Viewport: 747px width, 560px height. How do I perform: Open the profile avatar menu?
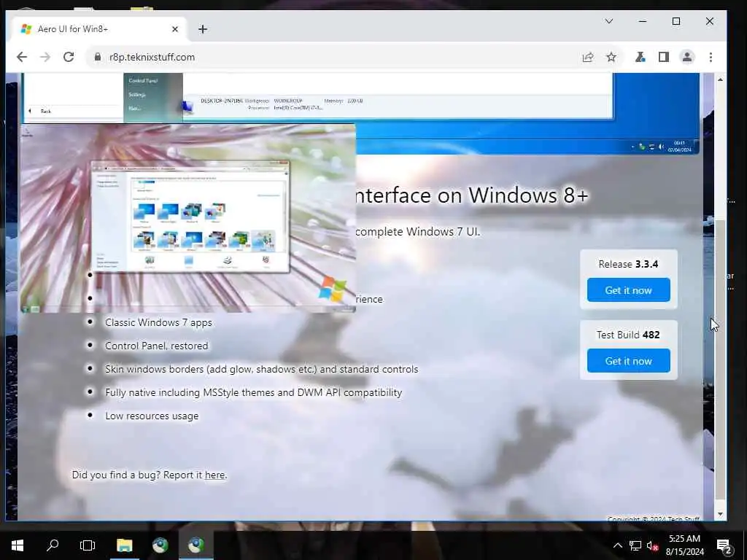[x=687, y=57]
